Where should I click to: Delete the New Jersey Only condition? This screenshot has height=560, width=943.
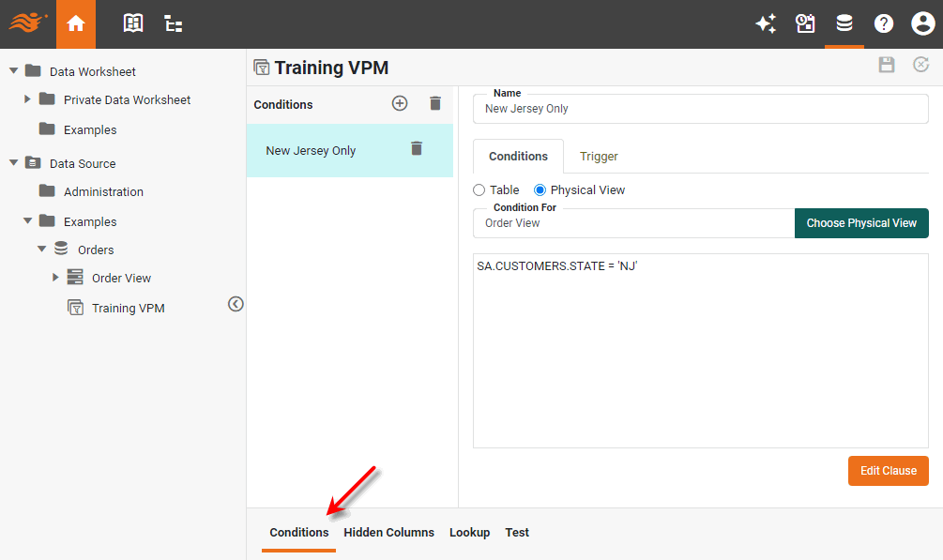[417, 149]
